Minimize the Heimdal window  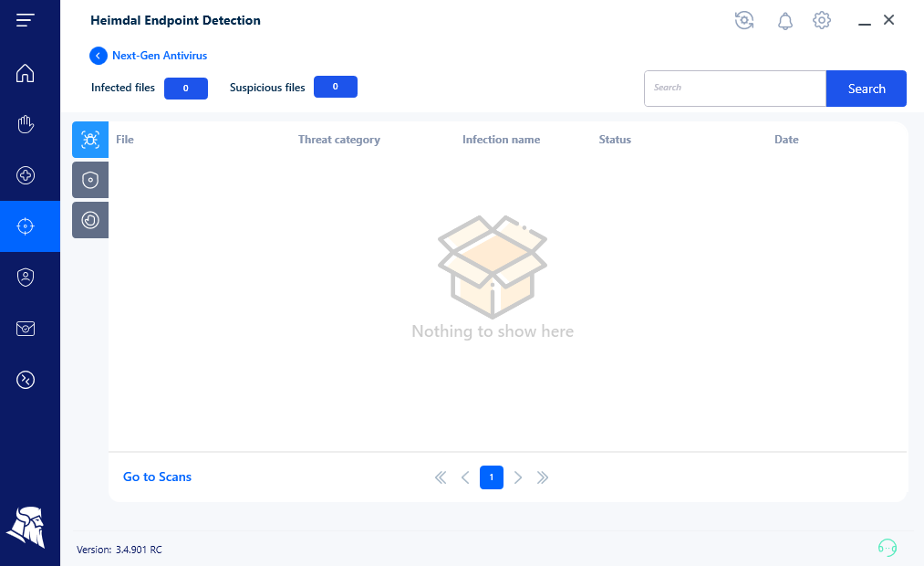point(865,24)
